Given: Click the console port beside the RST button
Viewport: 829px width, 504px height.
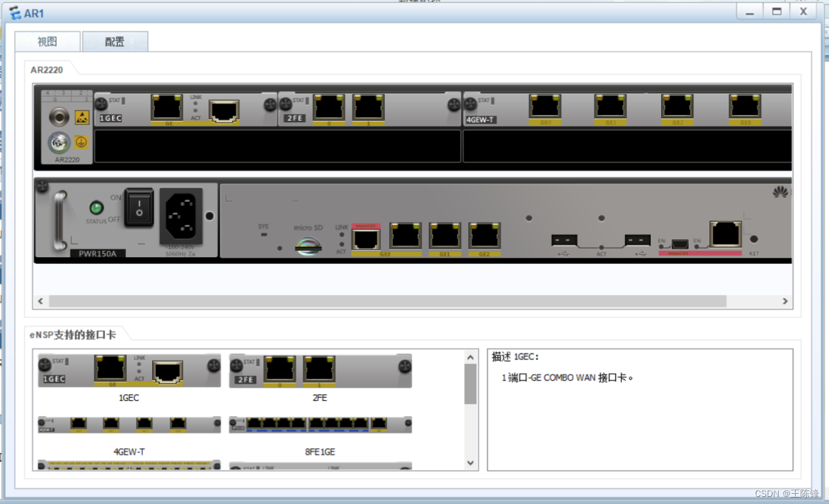Looking at the screenshot, I should (x=725, y=234).
